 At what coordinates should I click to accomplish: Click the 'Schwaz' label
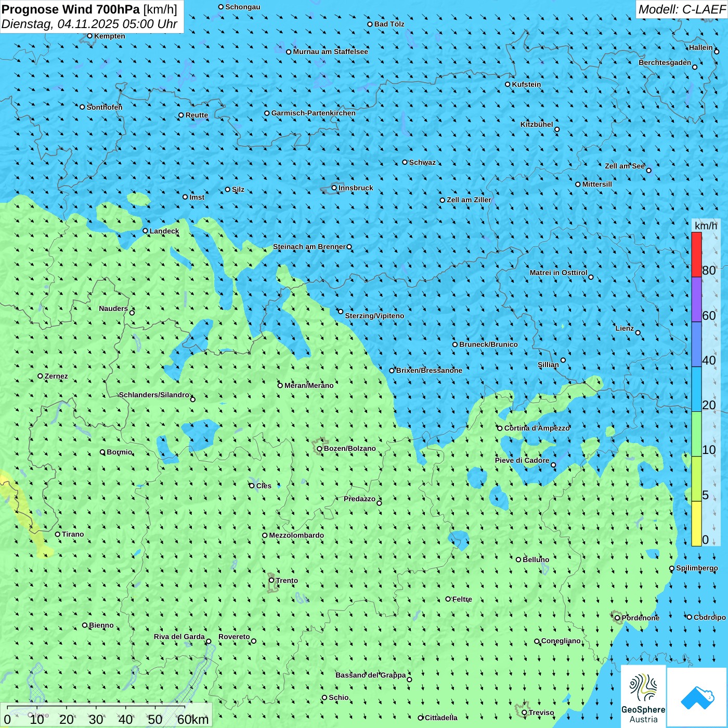422,162
